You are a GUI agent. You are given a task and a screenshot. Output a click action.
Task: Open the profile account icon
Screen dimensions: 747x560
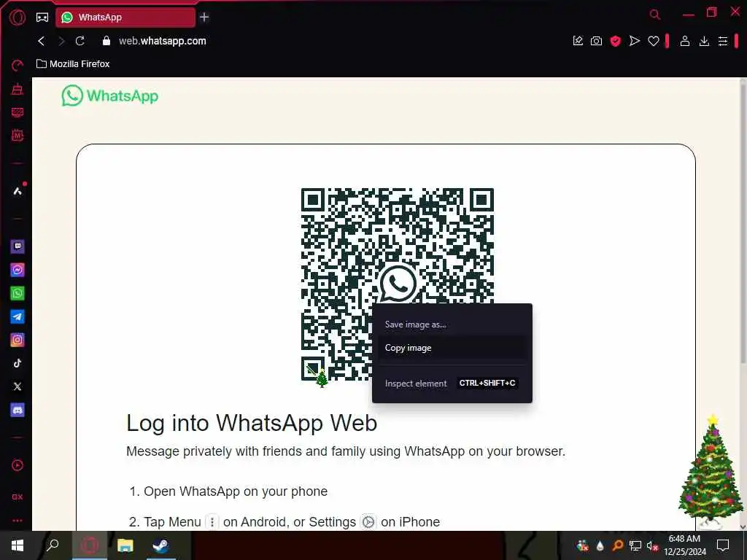684,41
